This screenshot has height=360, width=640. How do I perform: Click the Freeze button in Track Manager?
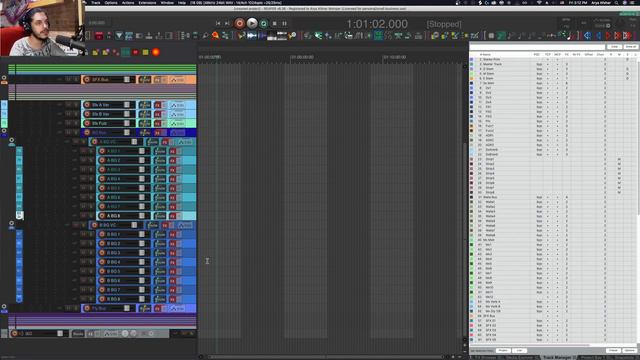pos(613,350)
